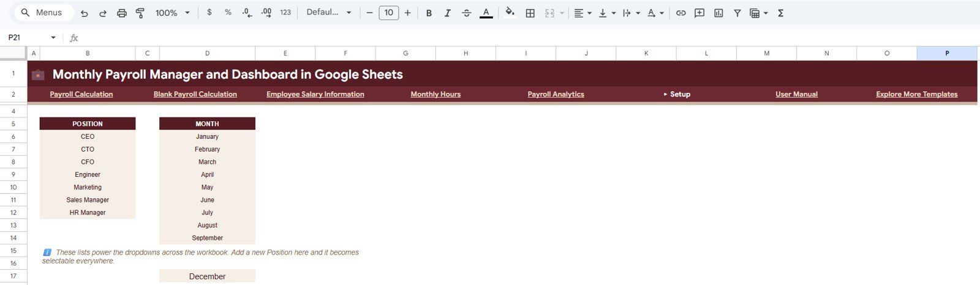Click the Insert link icon
Viewport: 980px width, 285px height.
pyautogui.click(x=680, y=13)
